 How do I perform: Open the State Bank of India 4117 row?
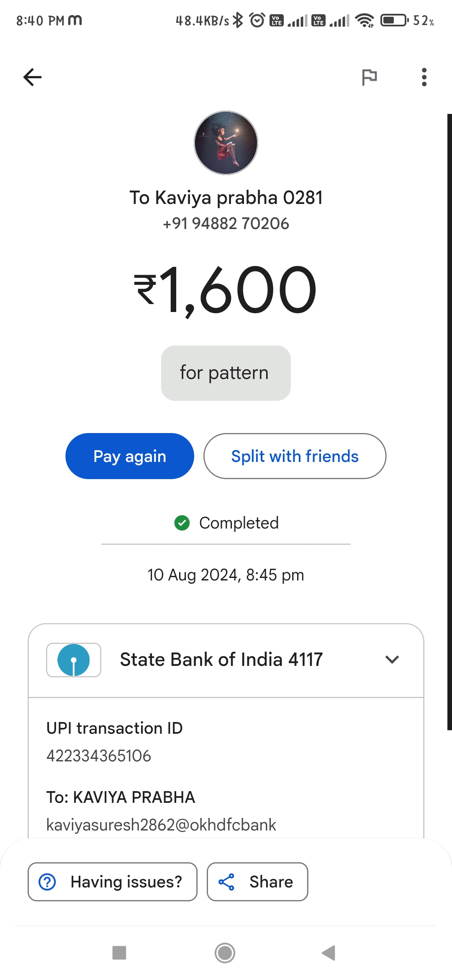pyautogui.click(x=226, y=660)
